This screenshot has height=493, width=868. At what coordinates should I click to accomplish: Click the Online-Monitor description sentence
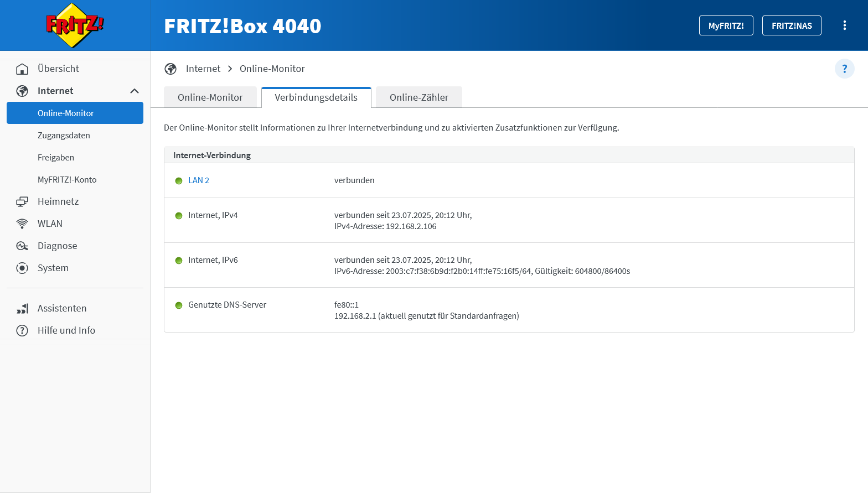(391, 128)
